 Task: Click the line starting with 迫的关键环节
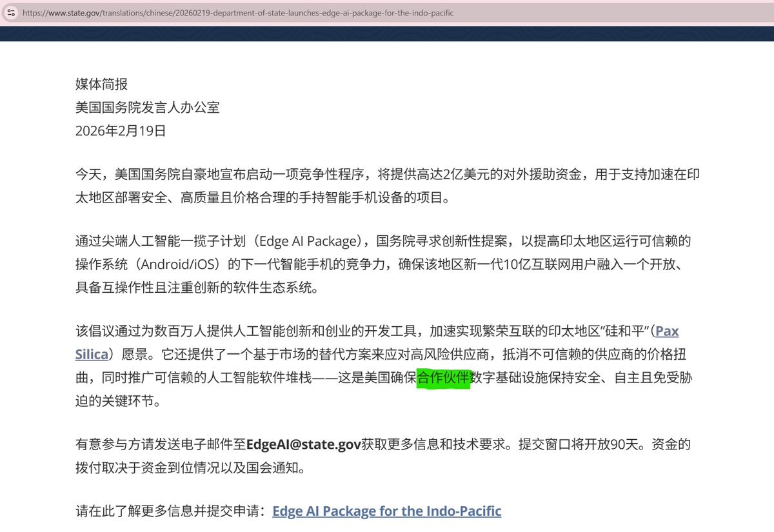[117, 401]
